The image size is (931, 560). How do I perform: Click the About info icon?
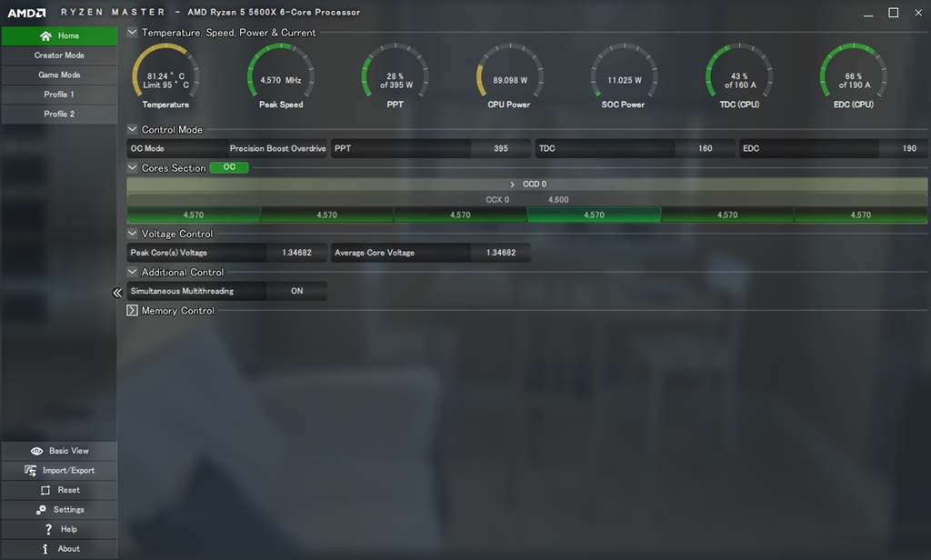45,549
